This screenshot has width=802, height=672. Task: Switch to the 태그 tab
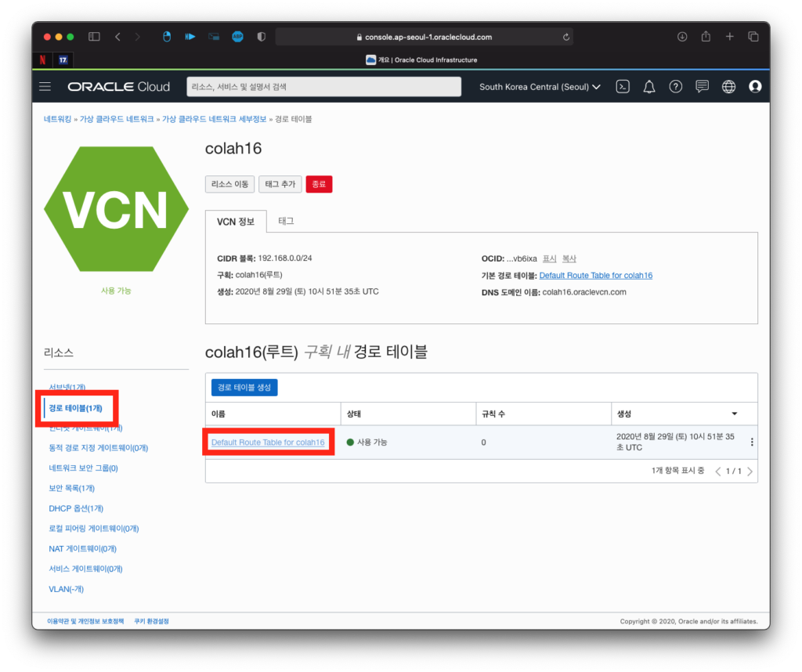coord(286,222)
